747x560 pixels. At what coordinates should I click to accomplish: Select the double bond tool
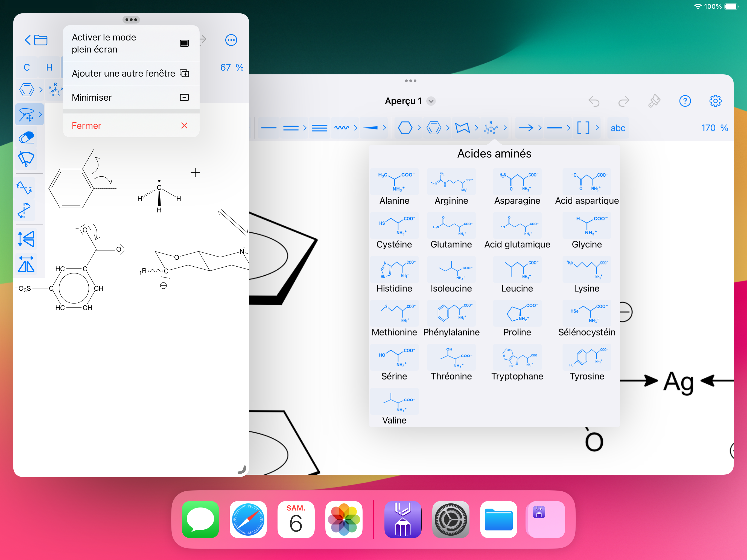click(291, 128)
